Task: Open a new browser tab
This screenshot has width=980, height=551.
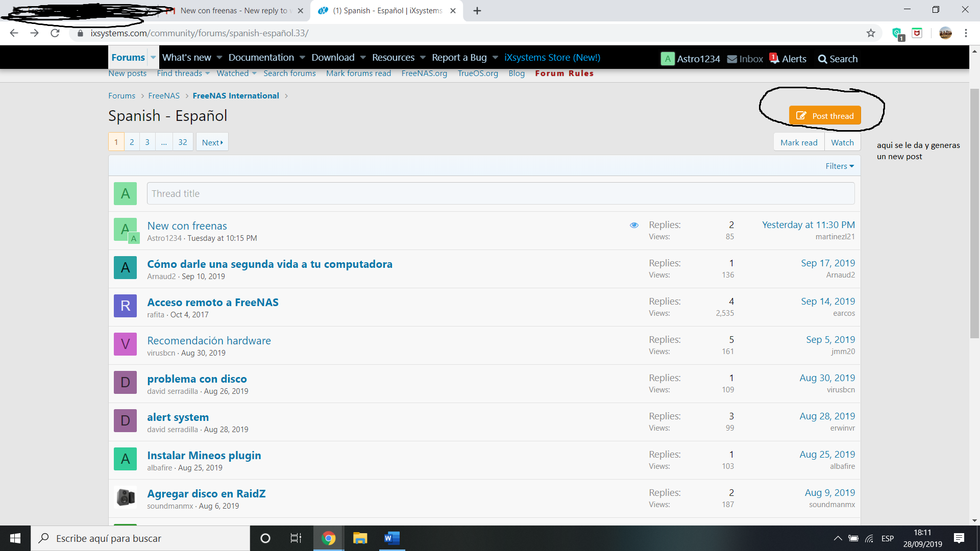Action: [x=477, y=11]
